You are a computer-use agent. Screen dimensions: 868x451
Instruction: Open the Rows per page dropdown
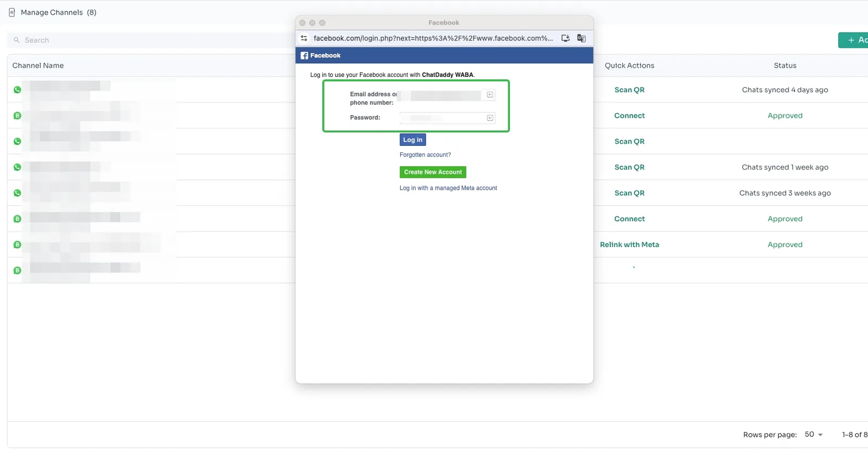[x=814, y=435]
